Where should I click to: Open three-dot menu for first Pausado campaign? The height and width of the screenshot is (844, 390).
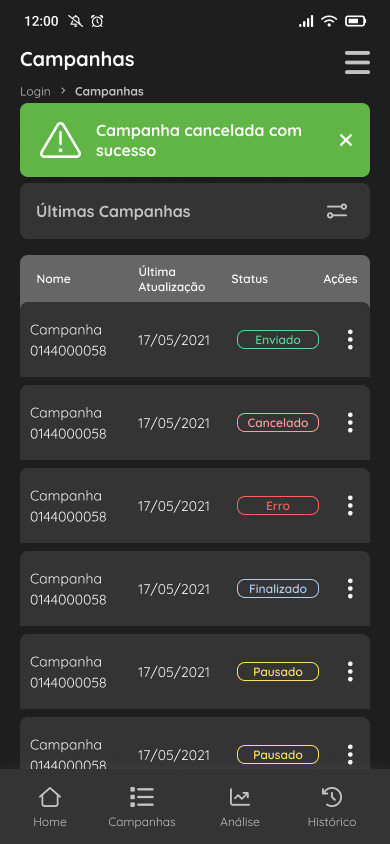(350, 671)
